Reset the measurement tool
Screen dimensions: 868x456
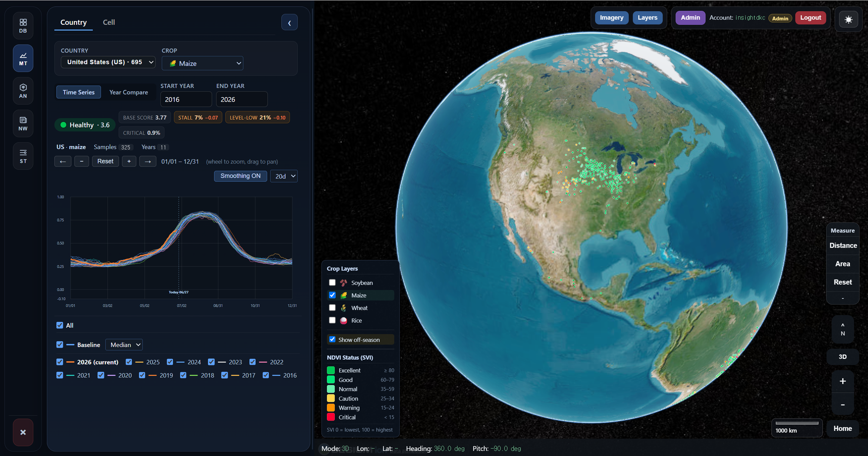click(843, 282)
